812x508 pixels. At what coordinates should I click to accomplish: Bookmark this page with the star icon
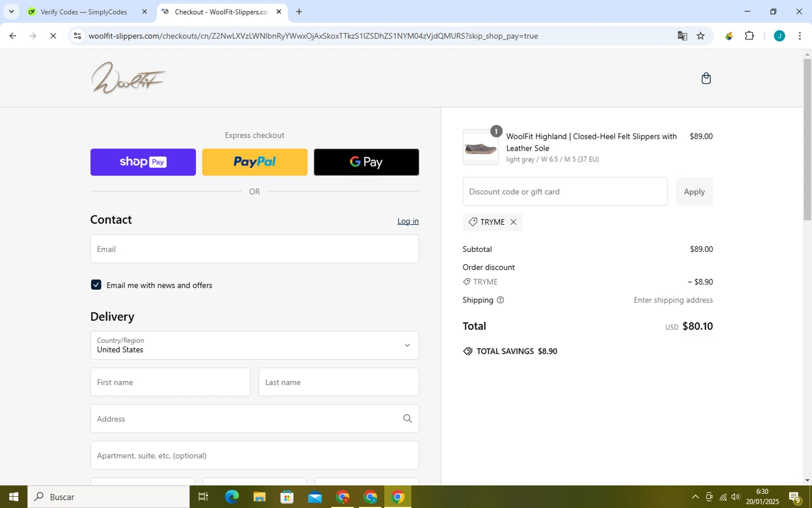pos(700,36)
